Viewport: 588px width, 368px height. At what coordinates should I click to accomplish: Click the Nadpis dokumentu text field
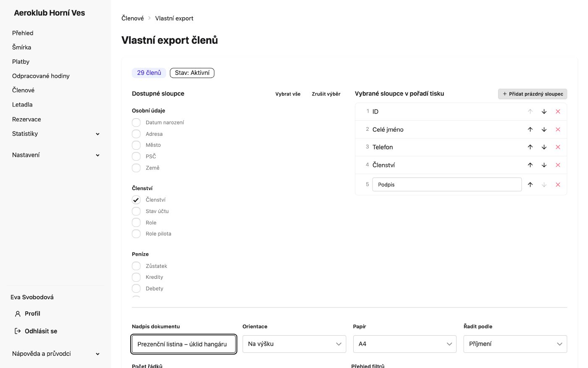(184, 344)
